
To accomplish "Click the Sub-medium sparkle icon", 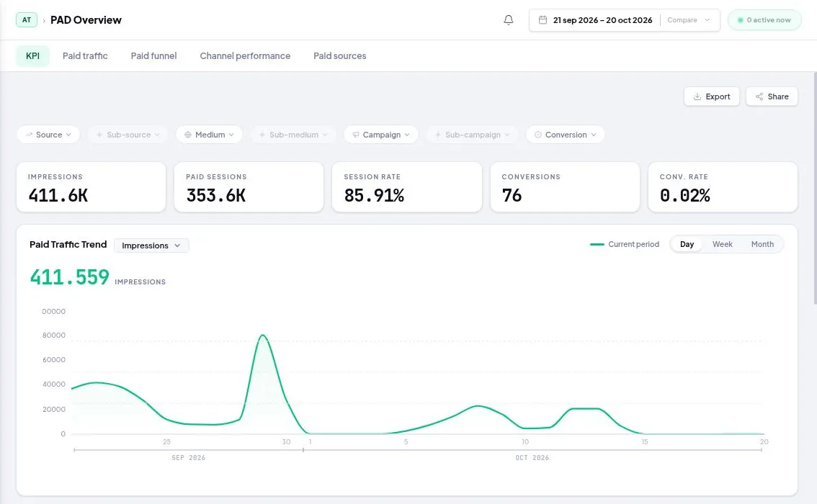I will (x=262, y=135).
